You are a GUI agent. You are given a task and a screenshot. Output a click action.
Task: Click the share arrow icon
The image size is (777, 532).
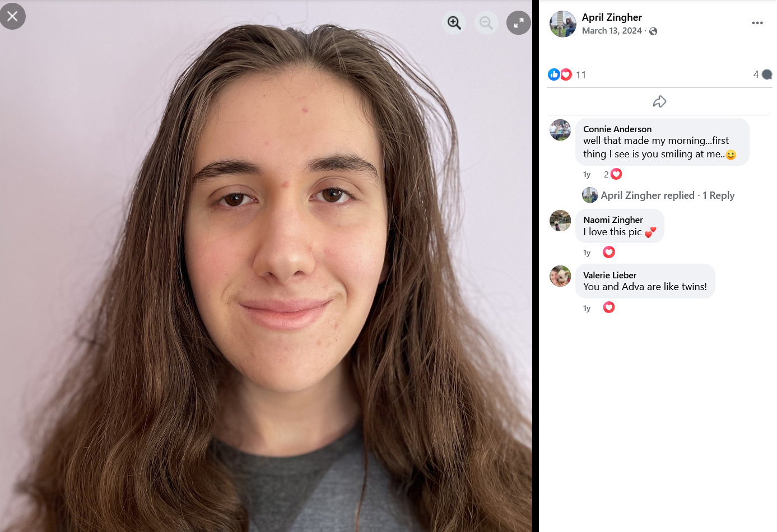coord(660,101)
